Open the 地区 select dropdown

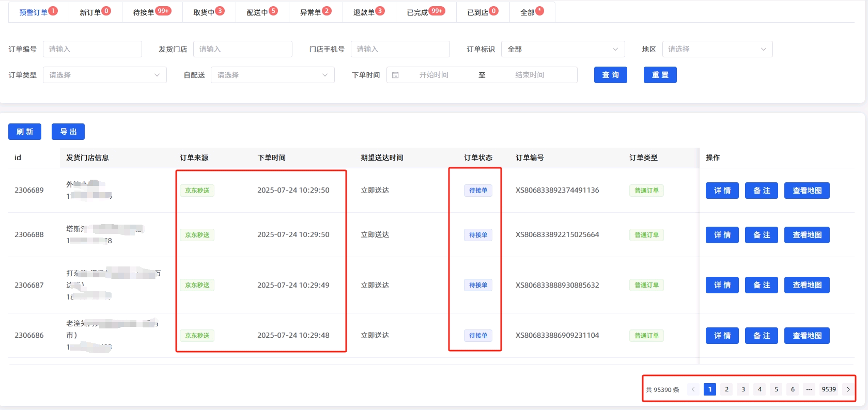tap(718, 49)
